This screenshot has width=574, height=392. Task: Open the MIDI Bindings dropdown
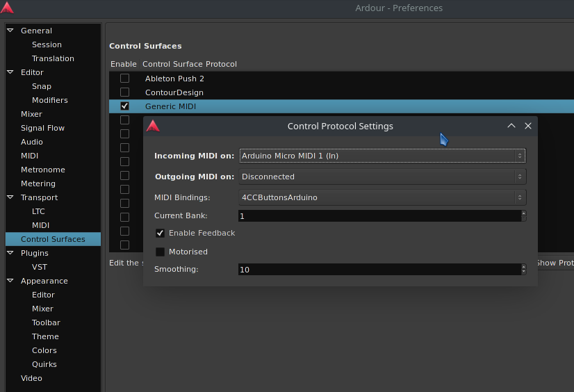382,197
